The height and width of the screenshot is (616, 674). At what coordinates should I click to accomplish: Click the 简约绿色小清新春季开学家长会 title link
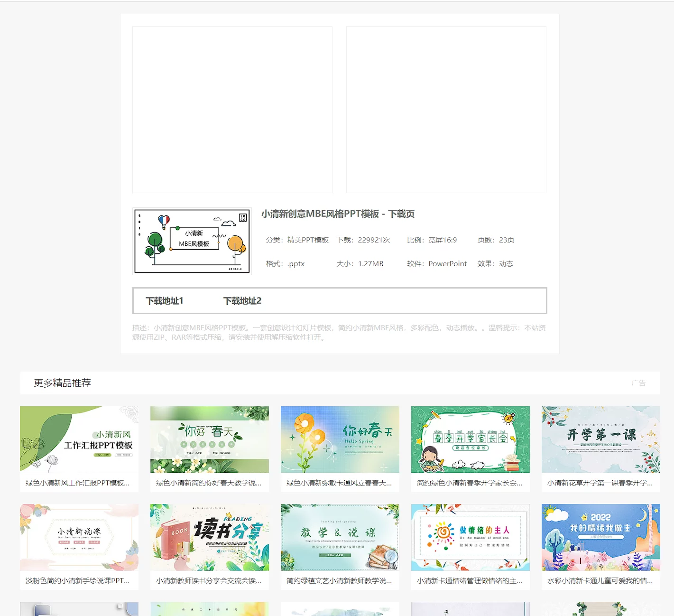coord(469,483)
